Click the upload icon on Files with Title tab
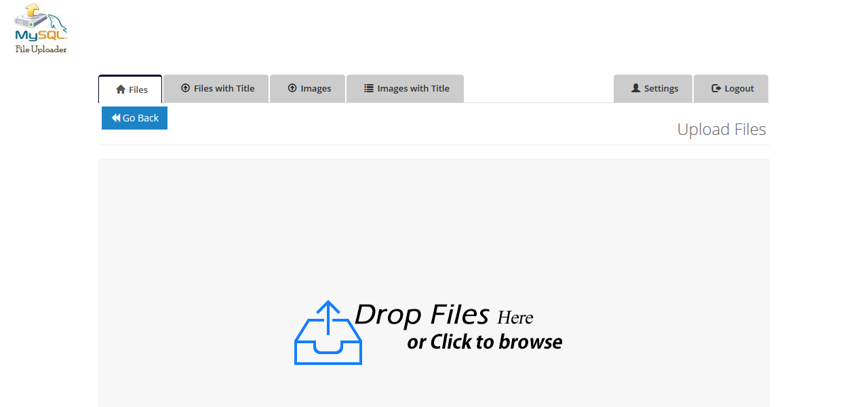This screenshot has height=407, width=868. pyautogui.click(x=184, y=88)
